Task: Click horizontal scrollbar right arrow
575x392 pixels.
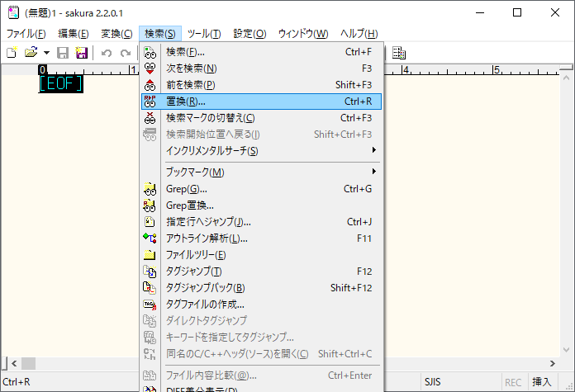Action: (x=553, y=363)
